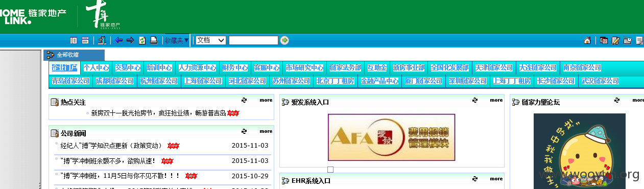Click the panel icon beside 公司新闻

click(x=55, y=134)
